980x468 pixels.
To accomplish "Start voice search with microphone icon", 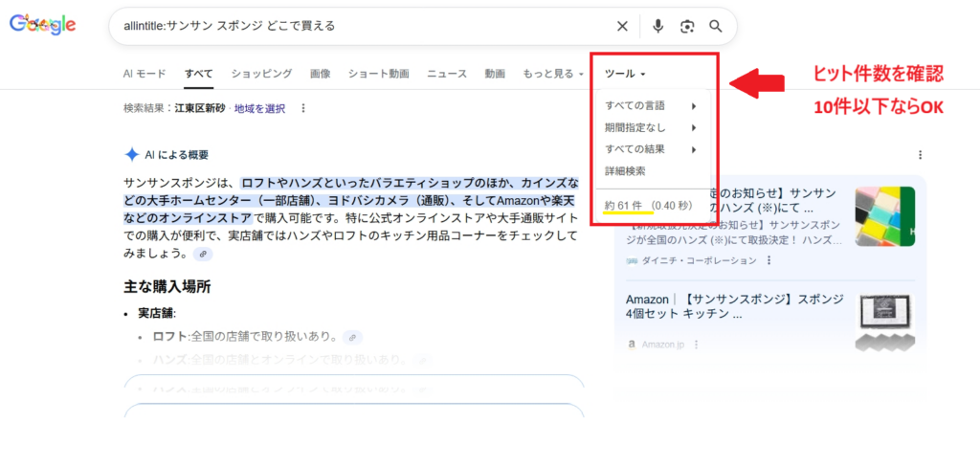I will [x=657, y=26].
